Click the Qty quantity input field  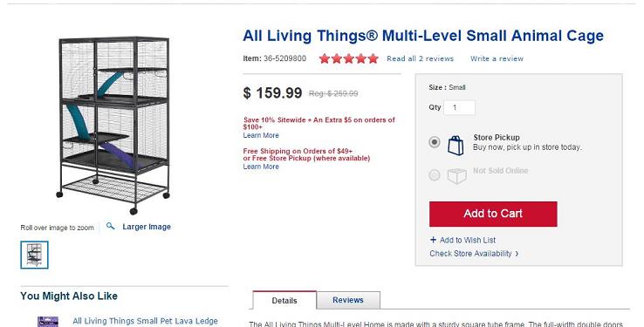459,107
